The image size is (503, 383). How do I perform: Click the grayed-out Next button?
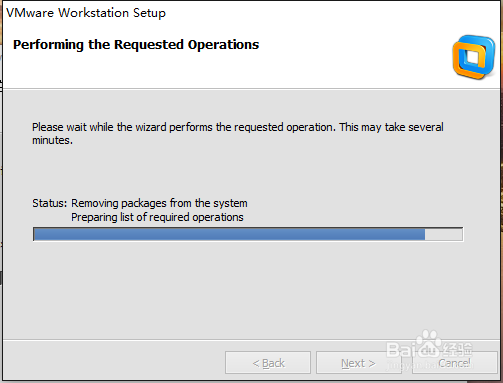point(358,363)
